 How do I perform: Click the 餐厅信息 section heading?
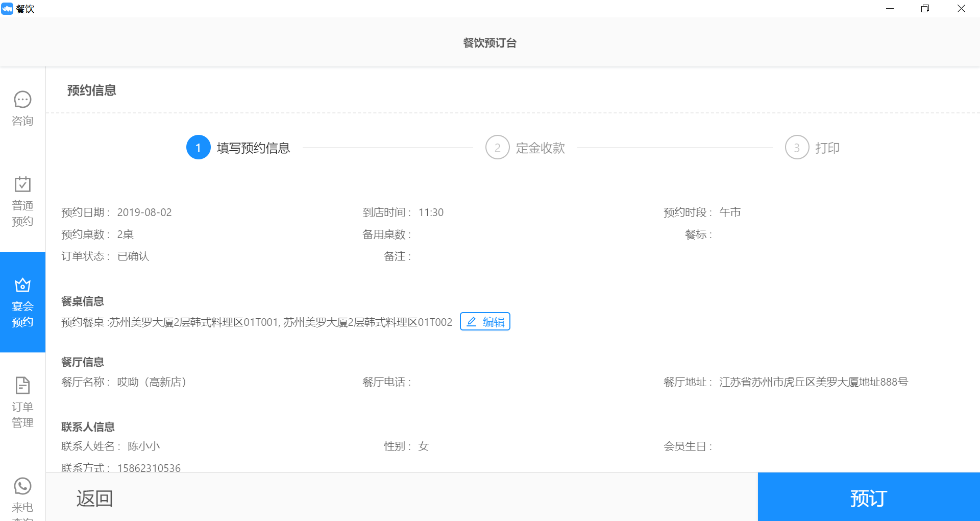coord(83,362)
